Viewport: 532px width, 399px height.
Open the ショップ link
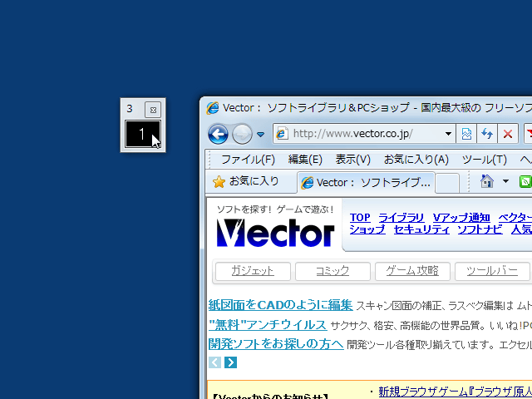[367, 229]
